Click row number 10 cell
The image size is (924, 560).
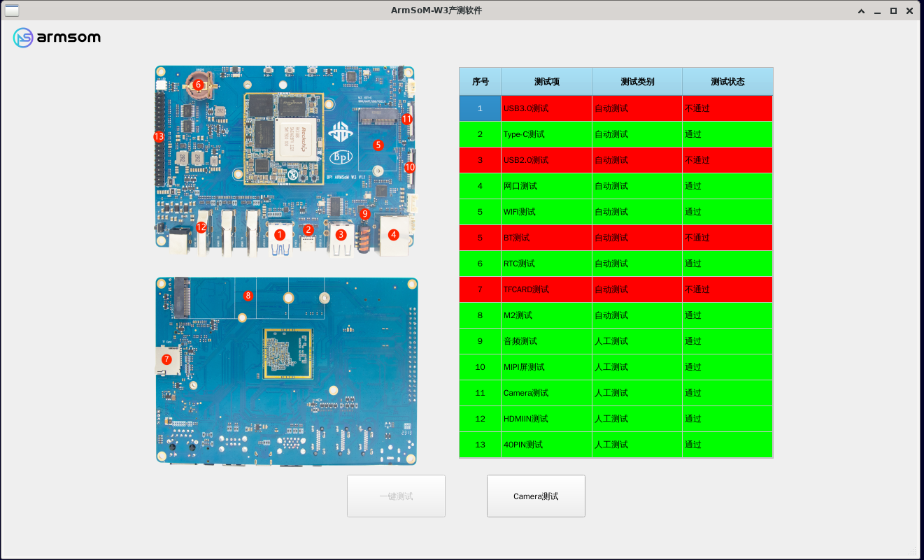[481, 367]
